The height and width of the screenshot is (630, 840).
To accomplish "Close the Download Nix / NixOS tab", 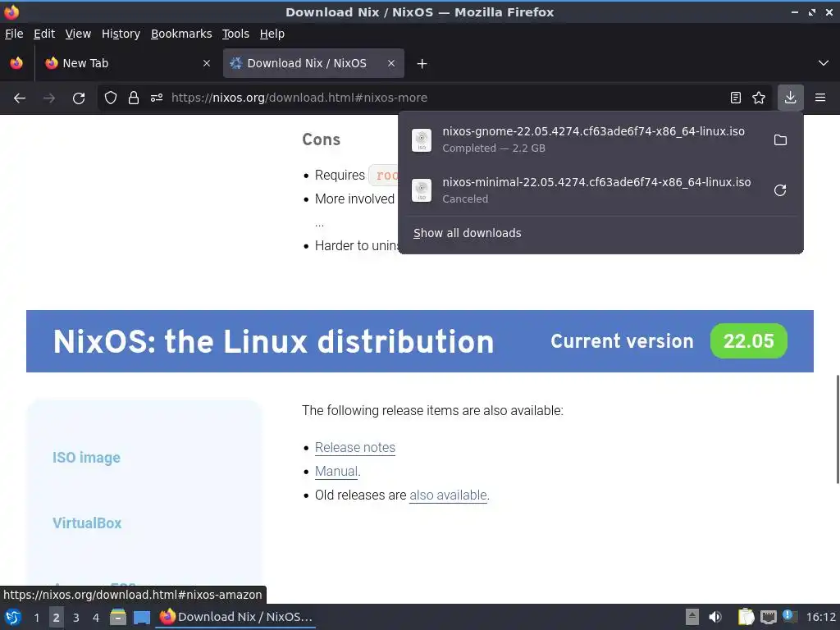I will pyautogui.click(x=391, y=63).
